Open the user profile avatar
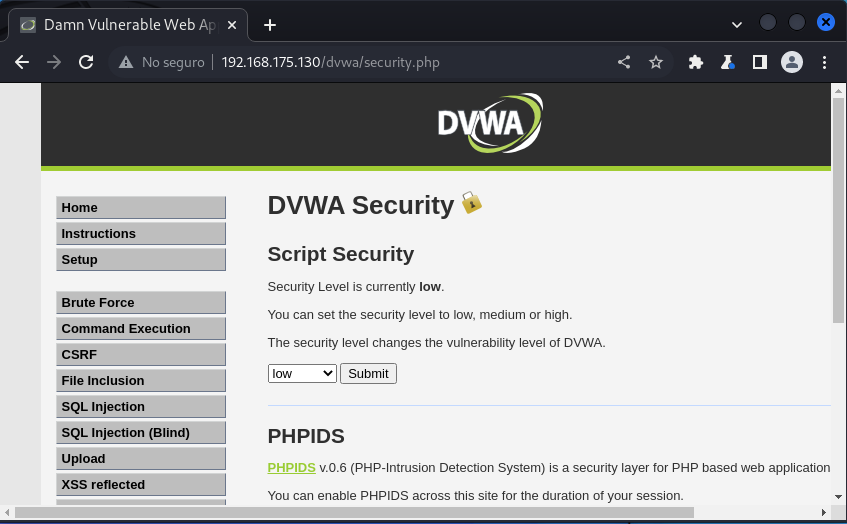The image size is (847, 524). (791, 62)
